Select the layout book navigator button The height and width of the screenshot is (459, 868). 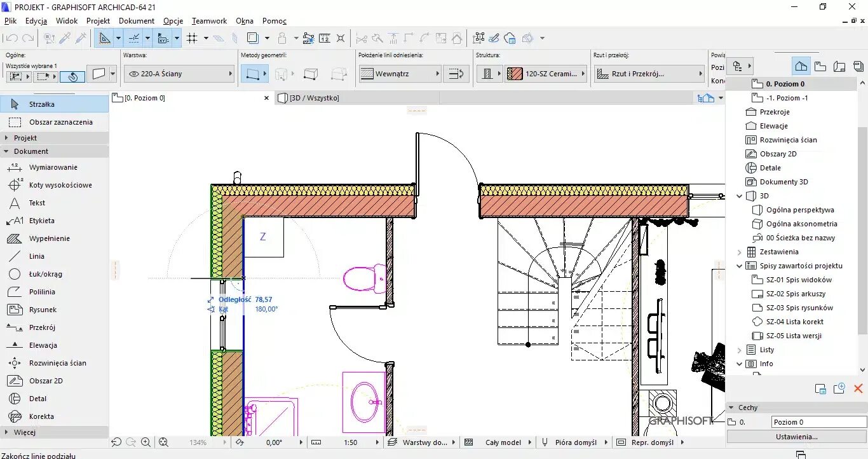pyautogui.click(x=839, y=66)
